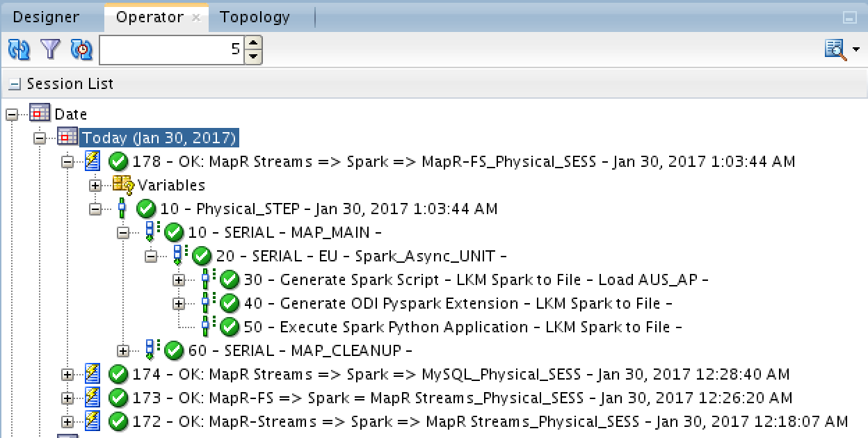The image size is (868, 438).
Task: Open the search/connect navigator icon at right
Action: [x=835, y=49]
